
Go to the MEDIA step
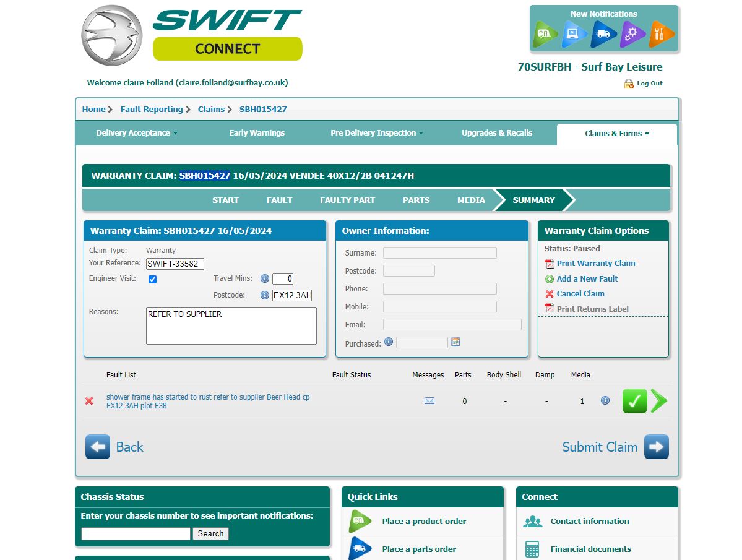(x=472, y=200)
